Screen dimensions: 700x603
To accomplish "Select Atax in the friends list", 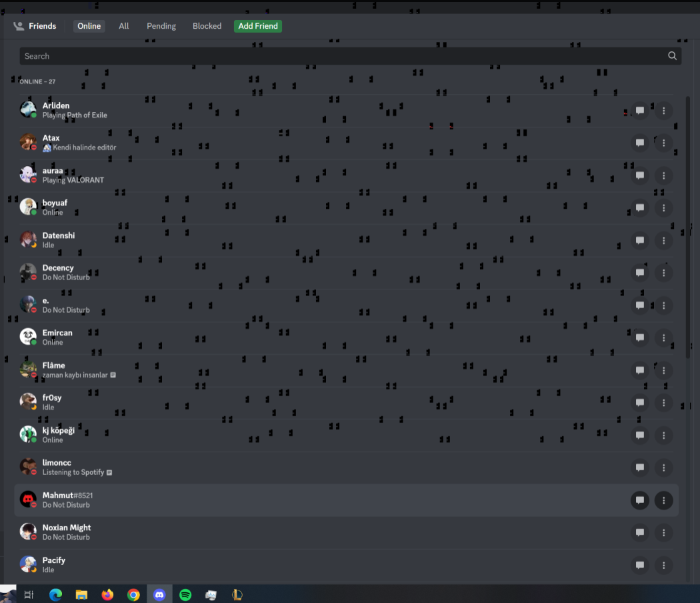I will [x=347, y=143].
